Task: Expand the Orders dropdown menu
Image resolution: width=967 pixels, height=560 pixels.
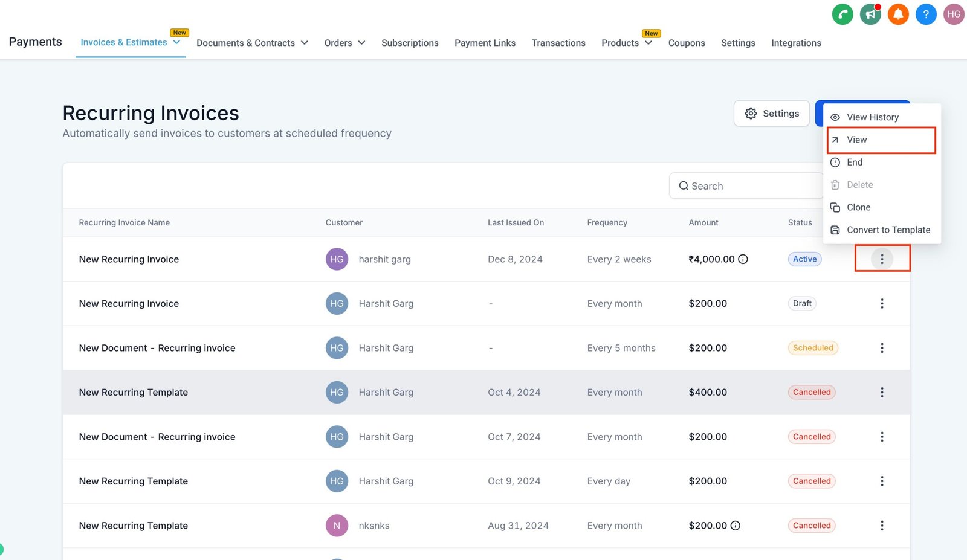Action: pos(361,43)
